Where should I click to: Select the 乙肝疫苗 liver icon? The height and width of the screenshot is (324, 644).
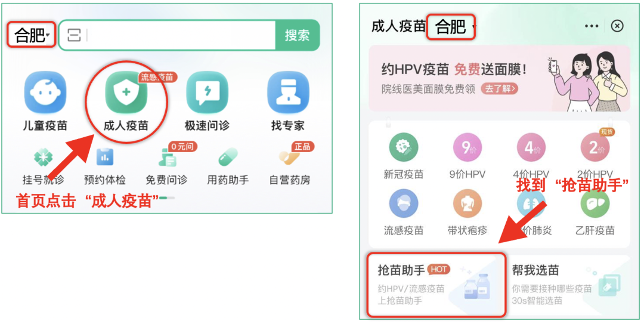click(x=595, y=203)
